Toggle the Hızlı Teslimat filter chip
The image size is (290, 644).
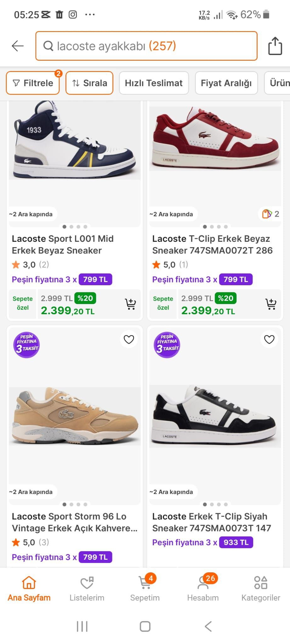coord(154,83)
